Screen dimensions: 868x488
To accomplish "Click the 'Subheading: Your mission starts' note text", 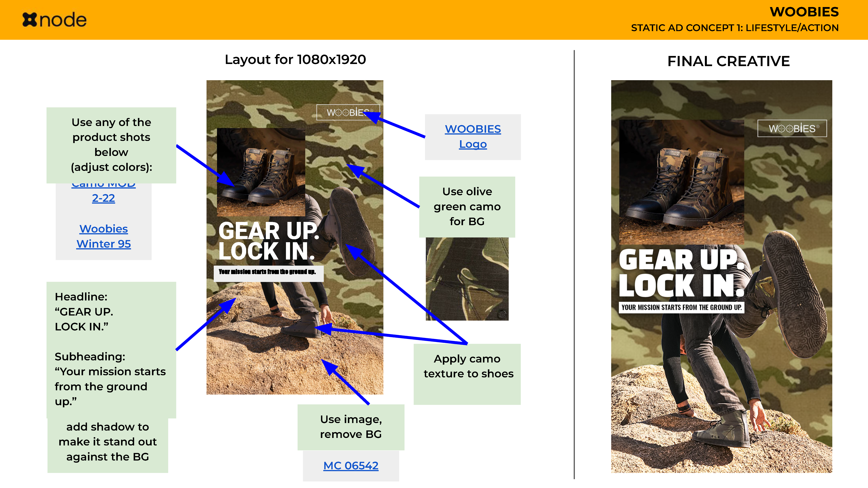I will (110, 379).
